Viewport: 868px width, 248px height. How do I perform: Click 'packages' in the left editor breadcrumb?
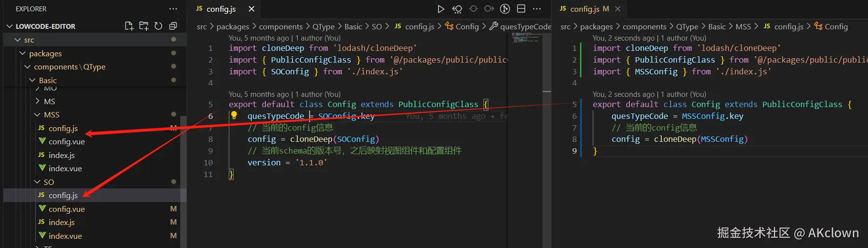click(233, 26)
